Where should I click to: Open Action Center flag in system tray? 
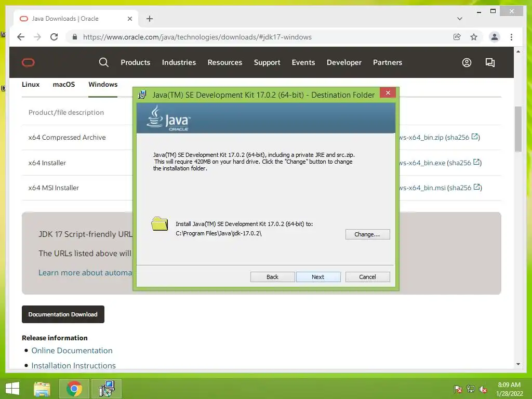[458, 389]
